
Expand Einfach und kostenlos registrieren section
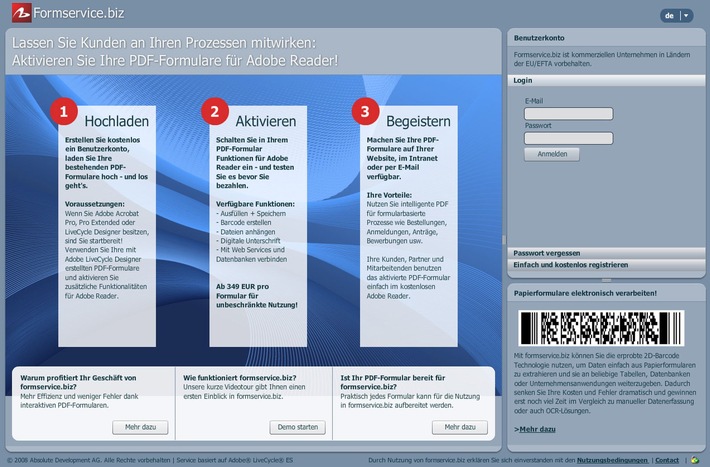(x=606, y=265)
